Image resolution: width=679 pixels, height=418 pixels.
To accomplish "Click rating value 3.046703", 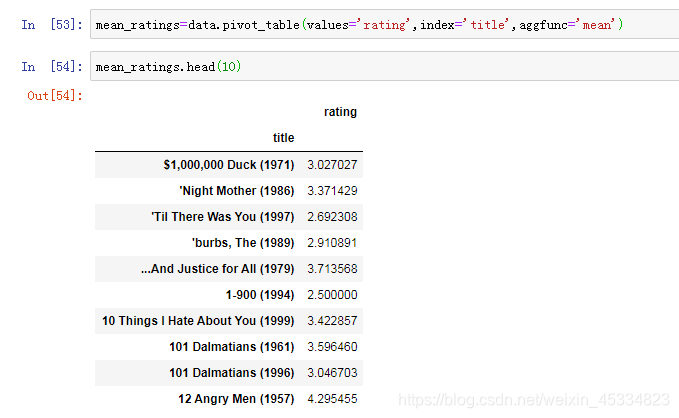I will (x=332, y=373).
